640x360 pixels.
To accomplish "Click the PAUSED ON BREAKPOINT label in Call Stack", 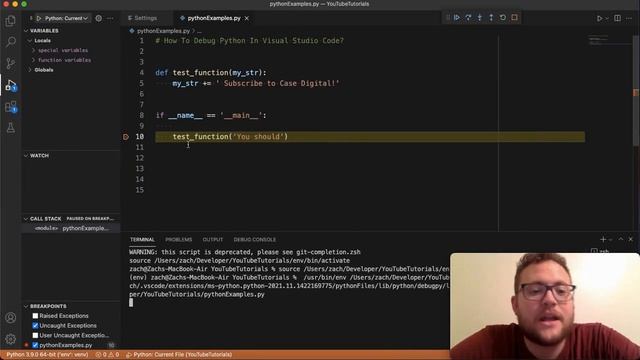I will 90,219.
